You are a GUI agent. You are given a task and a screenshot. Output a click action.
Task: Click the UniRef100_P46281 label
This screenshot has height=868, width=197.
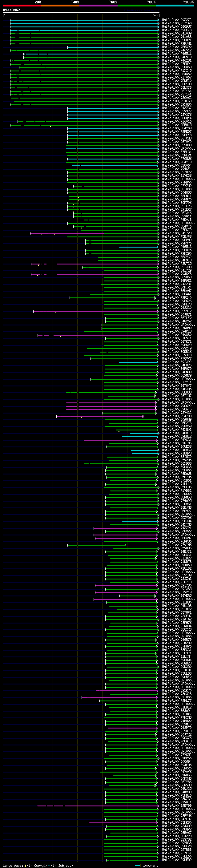[x=176, y=61]
